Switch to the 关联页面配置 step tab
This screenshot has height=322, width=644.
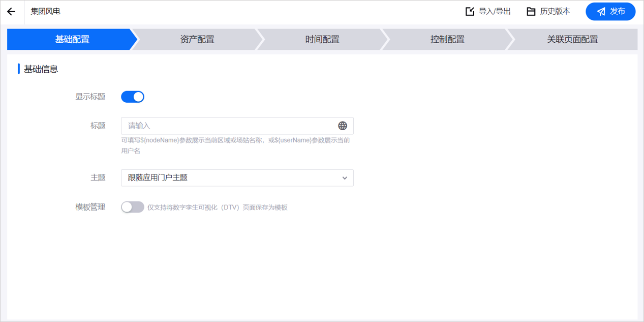[572, 40]
